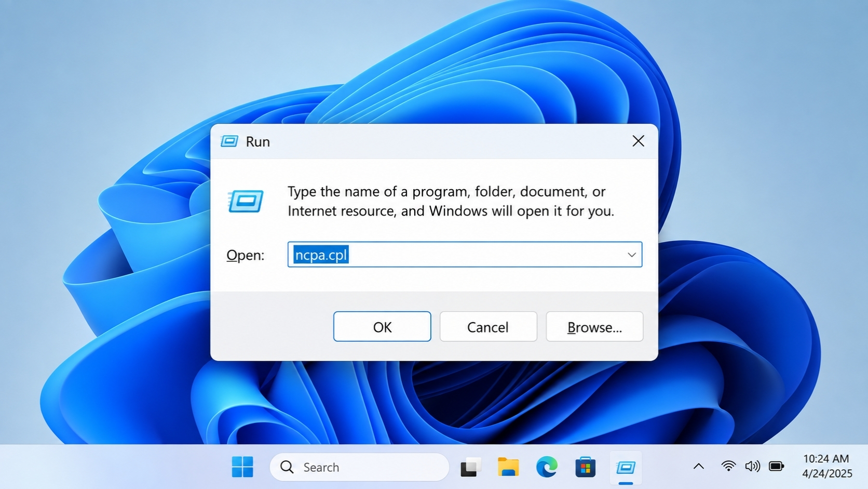Click the volume speaker icon

752,466
